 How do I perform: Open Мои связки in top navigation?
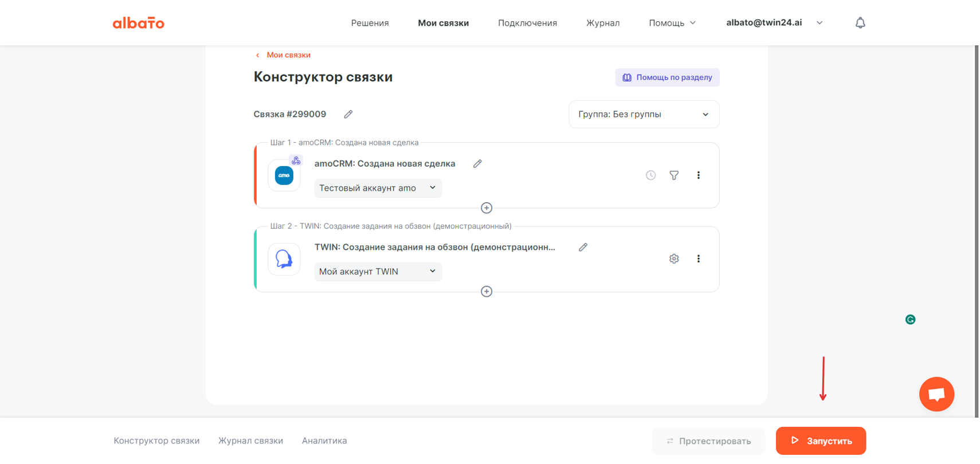click(x=443, y=23)
